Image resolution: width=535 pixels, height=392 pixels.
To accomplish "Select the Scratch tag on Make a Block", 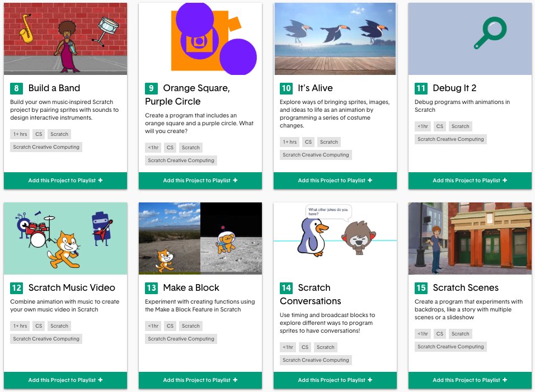I will [191, 326].
